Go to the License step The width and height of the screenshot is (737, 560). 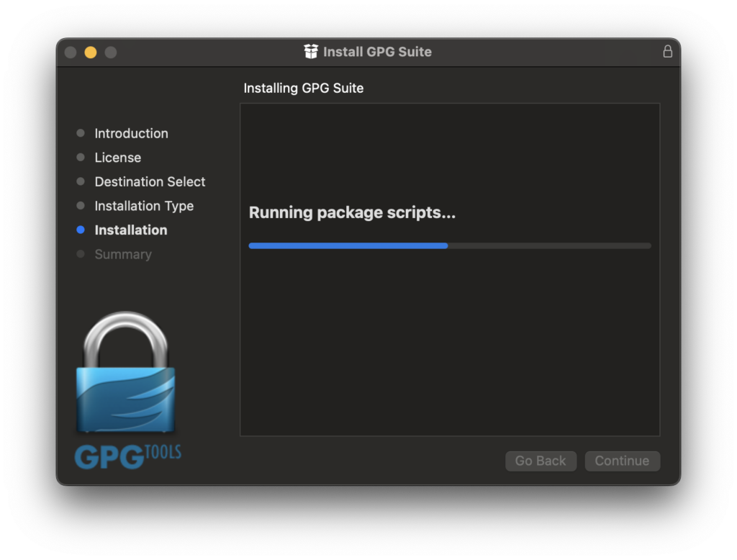pos(117,158)
